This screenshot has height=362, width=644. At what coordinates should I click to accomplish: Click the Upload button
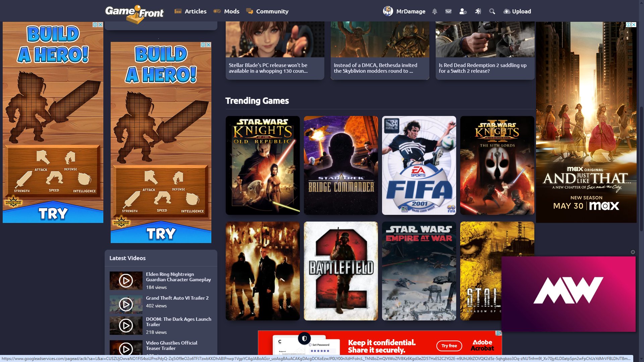click(x=517, y=11)
